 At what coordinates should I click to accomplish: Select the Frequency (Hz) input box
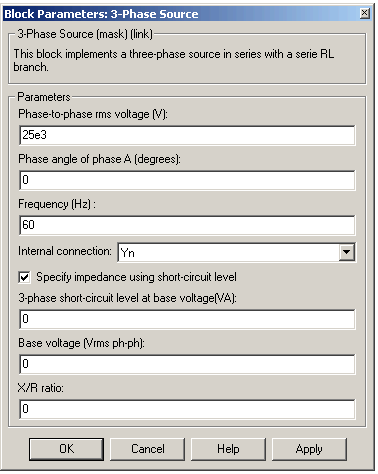click(187, 225)
